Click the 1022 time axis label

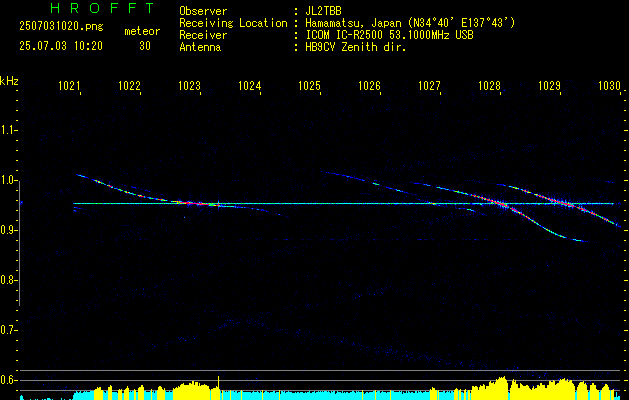[129, 86]
